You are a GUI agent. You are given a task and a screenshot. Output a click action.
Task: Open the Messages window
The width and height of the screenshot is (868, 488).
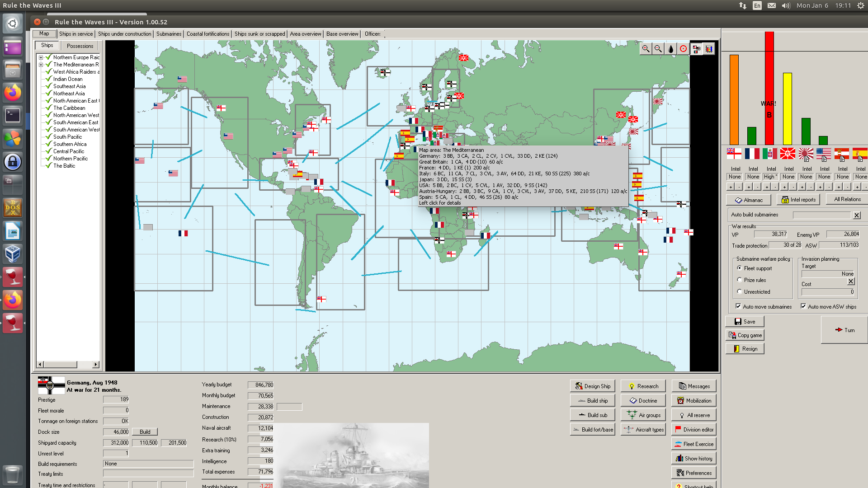coord(694,386)
